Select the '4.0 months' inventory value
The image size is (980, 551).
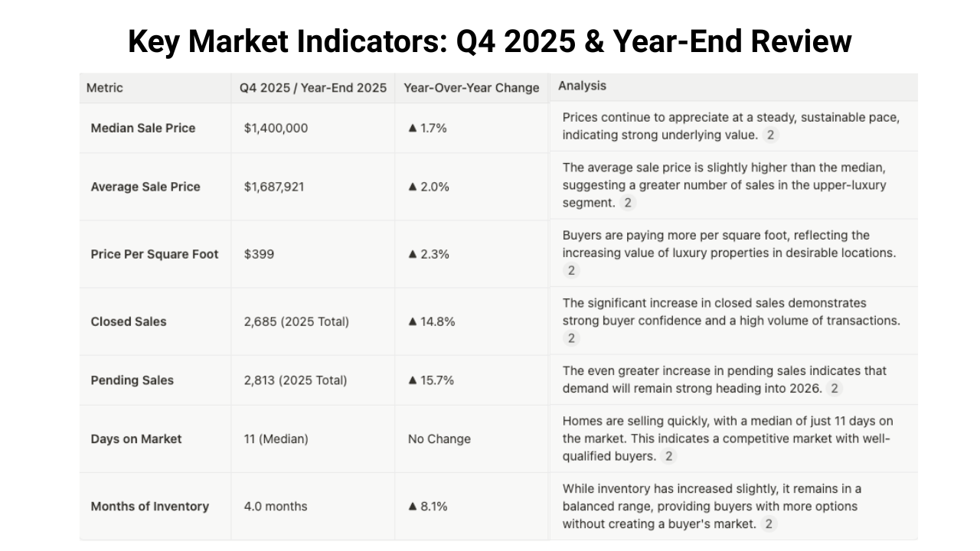pyautogui.click(x=276, y=507)
